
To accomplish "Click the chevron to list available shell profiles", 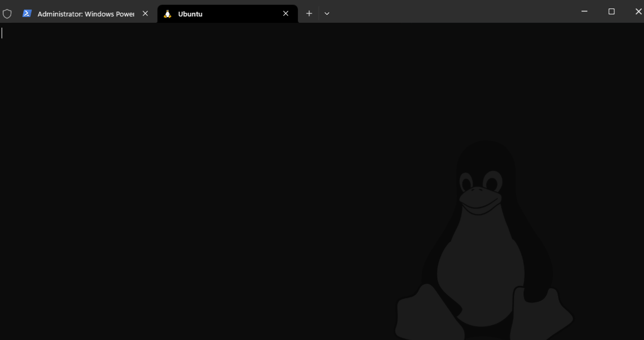I will tap(327, 14).
